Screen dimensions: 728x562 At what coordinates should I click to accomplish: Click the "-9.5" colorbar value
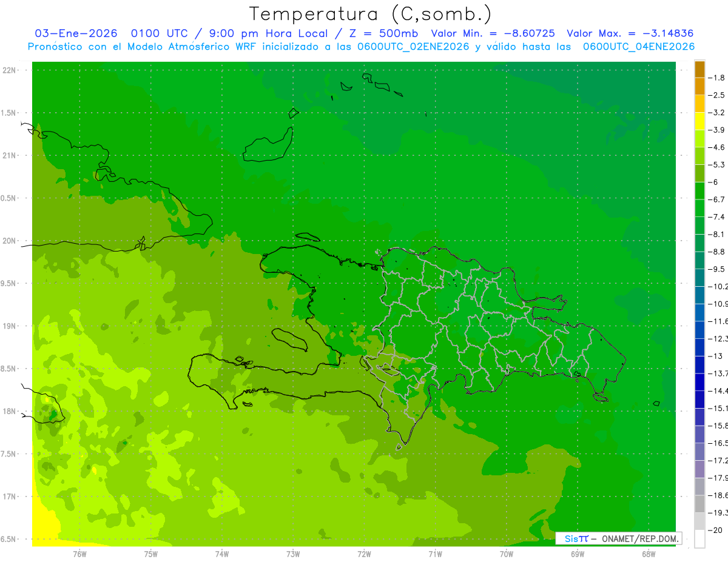717,269
